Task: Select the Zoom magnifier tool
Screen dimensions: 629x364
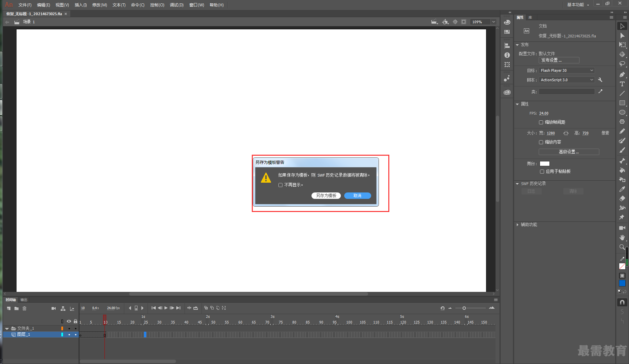Action: [622, 247]
